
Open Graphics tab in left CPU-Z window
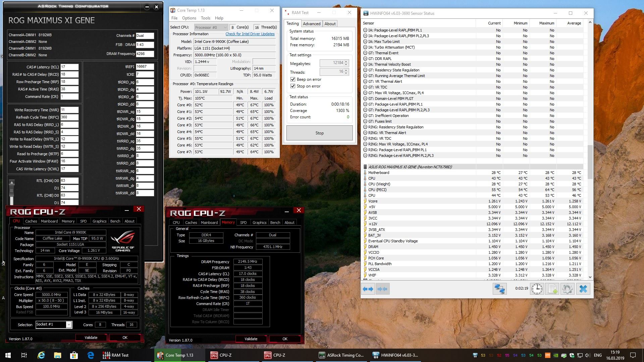[99, 221]
